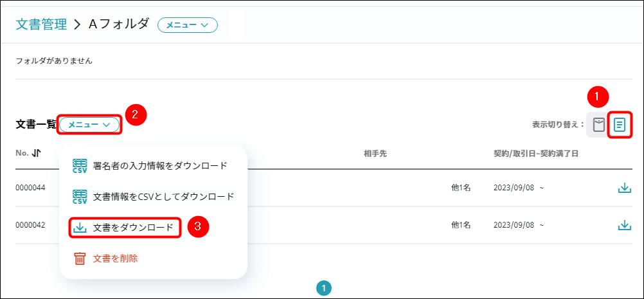Go back to 文書管理 via breadcrumb
The width and height of the screenshot is (644, 299).
tap(41, 24)
